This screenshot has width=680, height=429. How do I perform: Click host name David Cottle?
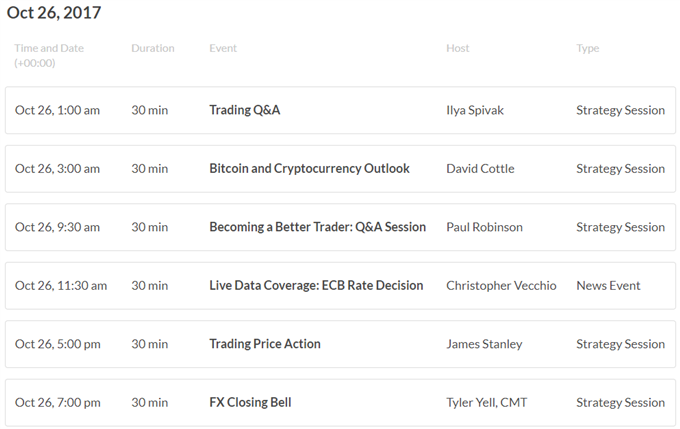pos(480,168)
